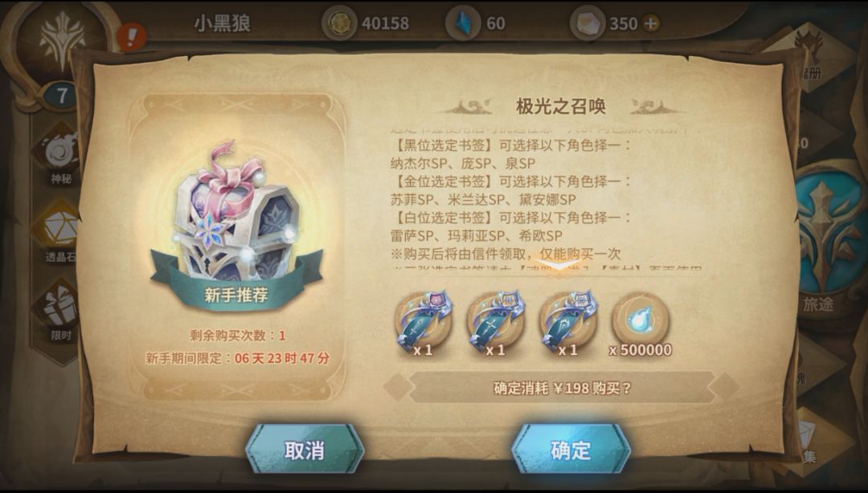Open the 神秘 shop sidebar tab

(x=59, y=154)
